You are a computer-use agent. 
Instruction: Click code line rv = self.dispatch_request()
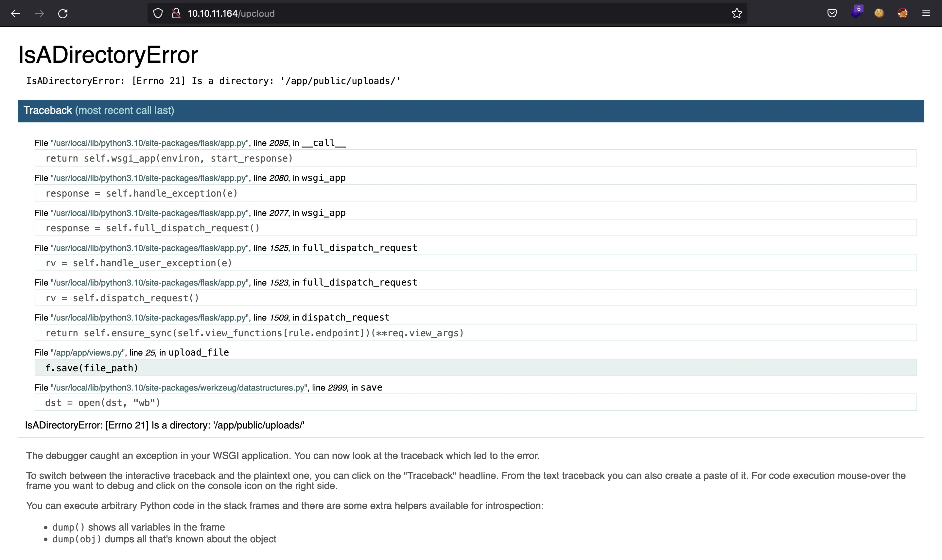(475, 298)
